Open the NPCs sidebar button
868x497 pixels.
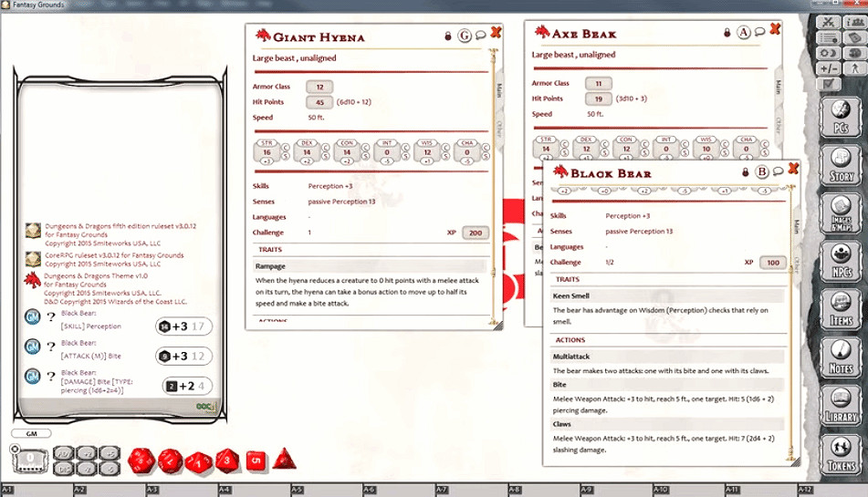[x=841, y=261]
